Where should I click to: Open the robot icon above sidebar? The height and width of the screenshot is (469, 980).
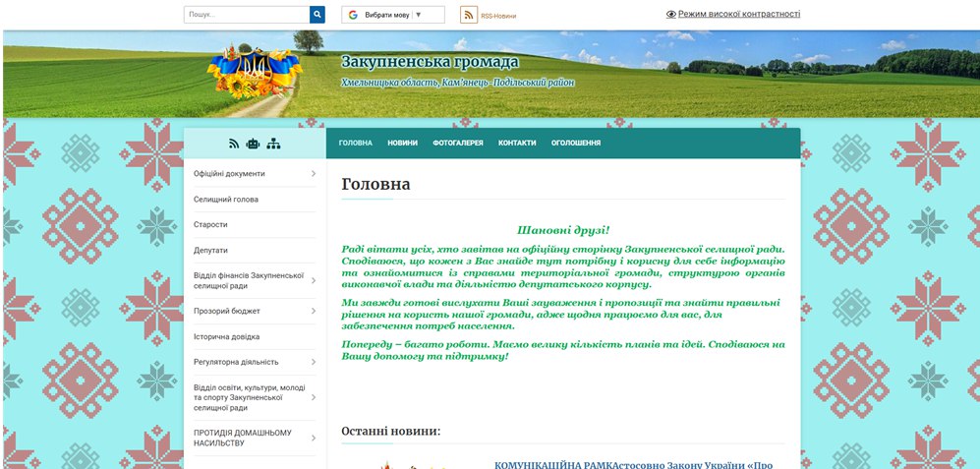pyautogui.click(x=253, y=144)
